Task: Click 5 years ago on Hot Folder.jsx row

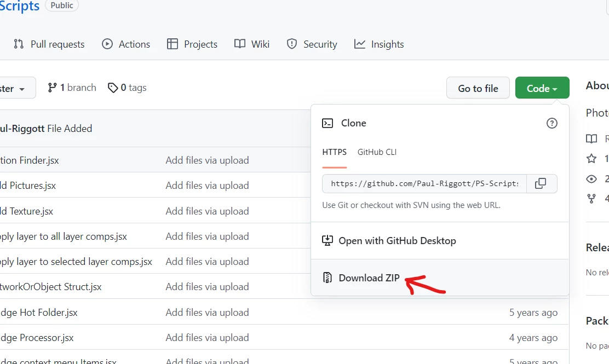Action: point(533,313)
